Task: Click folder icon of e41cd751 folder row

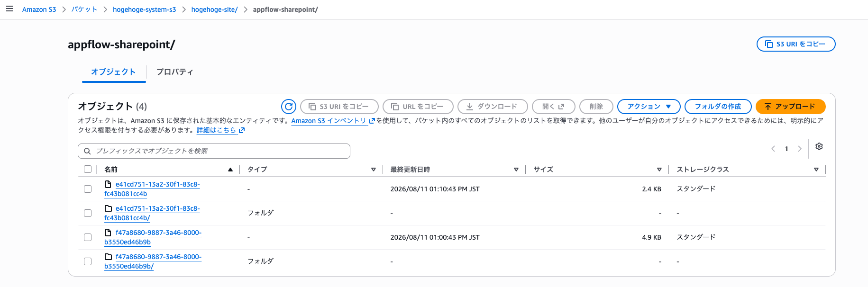Action: coord(108,208)
